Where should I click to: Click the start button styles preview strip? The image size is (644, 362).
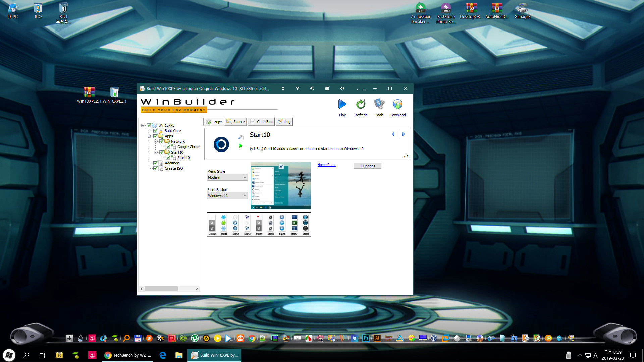click(259, 225)
